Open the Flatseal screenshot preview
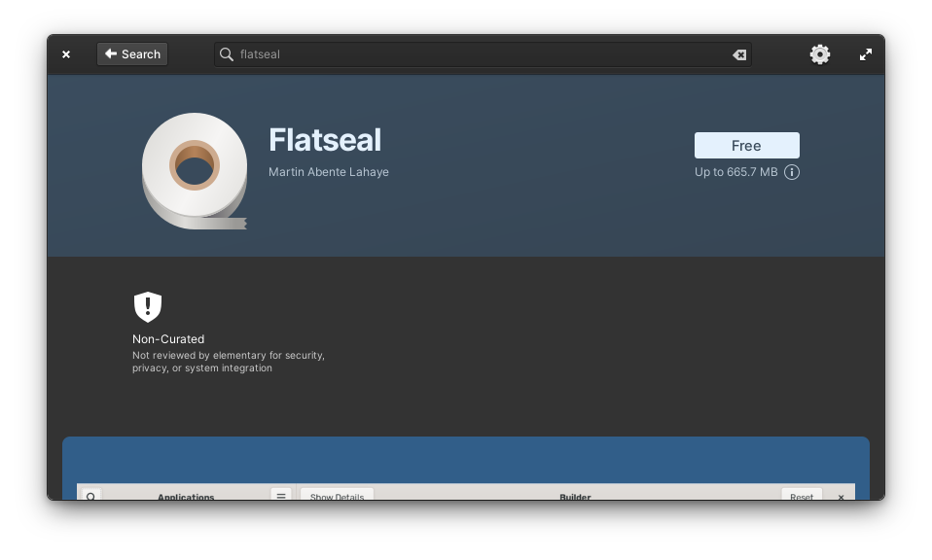Image resolution: width=932 pixels, height=560 pixels. tap(466, 469)
